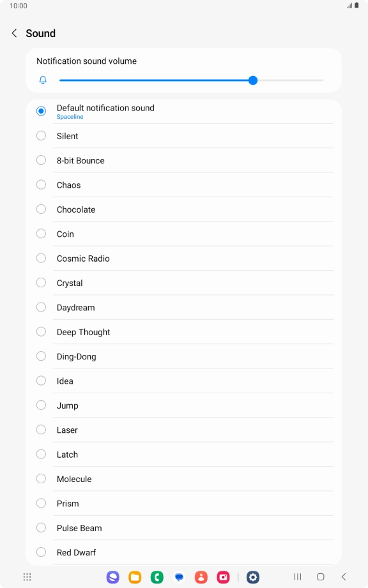
Task: Open the blue Messages app icon
Action: click(180, 577)
